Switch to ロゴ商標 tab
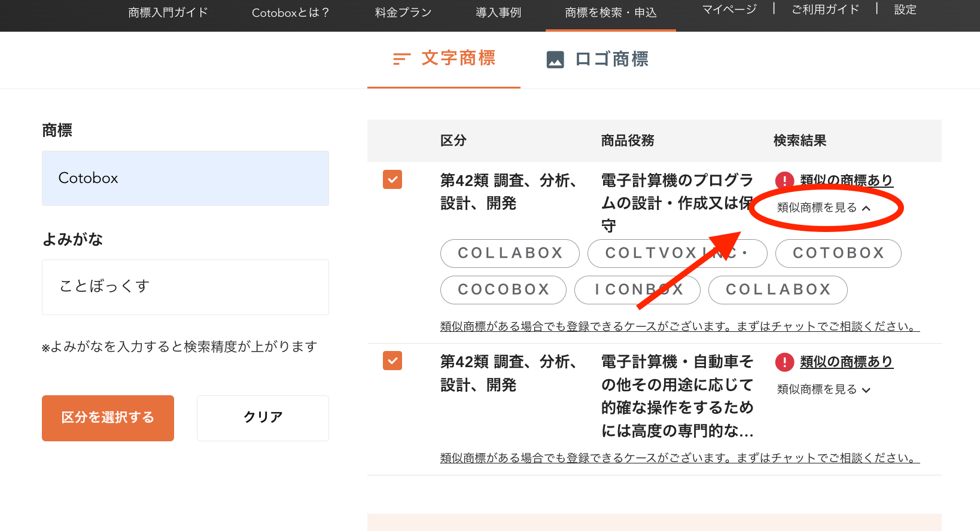The image size is (980, 531). [x=597, y=59]
